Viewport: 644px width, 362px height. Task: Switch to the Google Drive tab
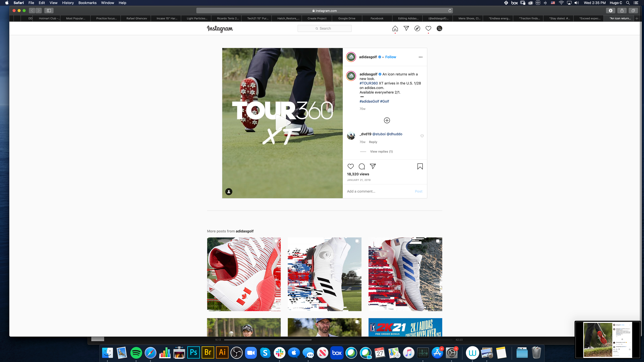point(347,18)
